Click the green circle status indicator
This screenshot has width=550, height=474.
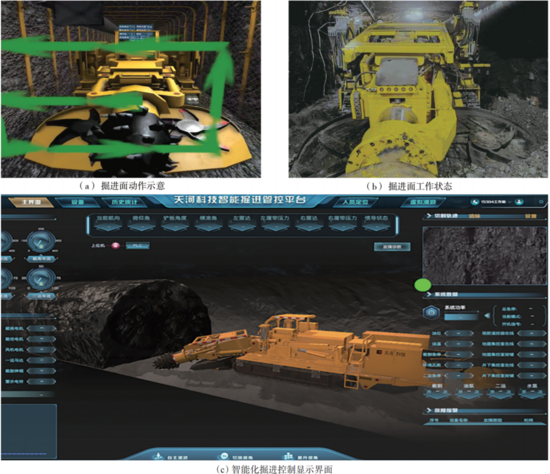(423, 285)
